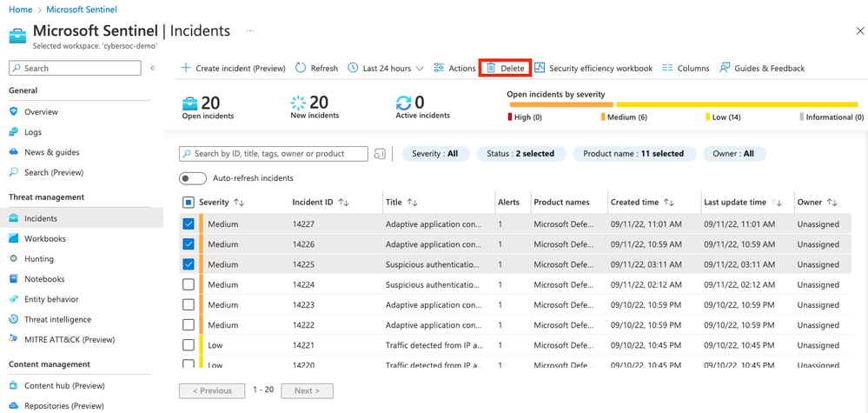This screenshot has height=413, width=868.
Task: Sort by the Incident ID column header
Action: pyautogui.click(x=321, y=202)
